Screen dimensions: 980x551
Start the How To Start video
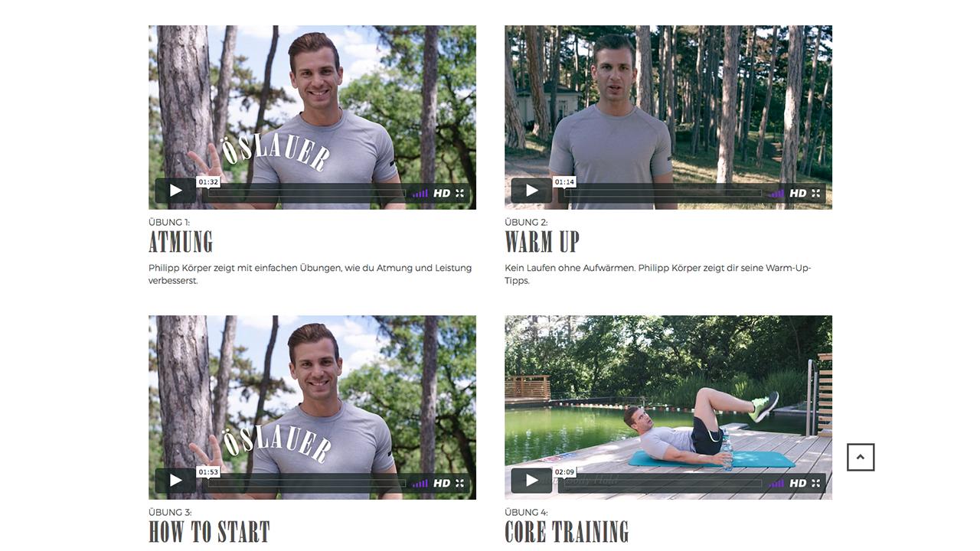(175, 481)
